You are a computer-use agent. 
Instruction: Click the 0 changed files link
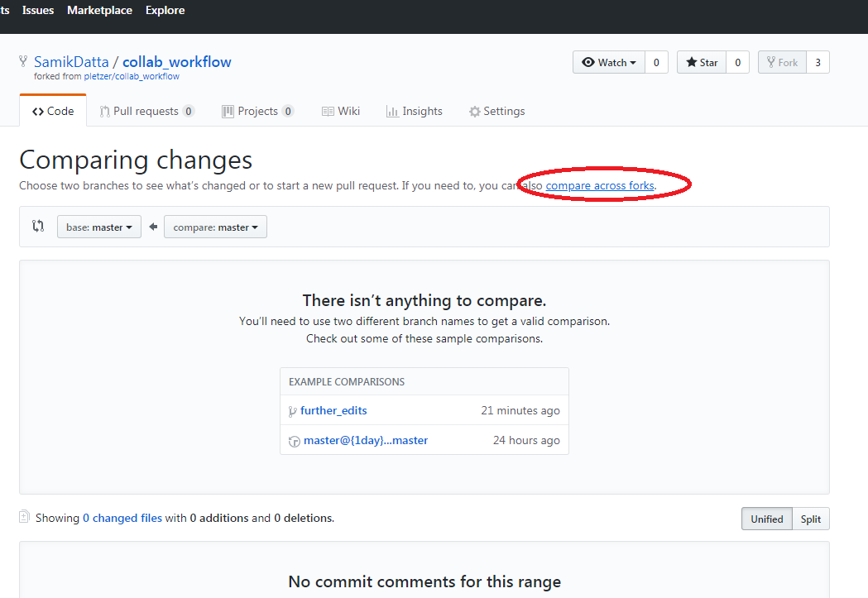122,518
